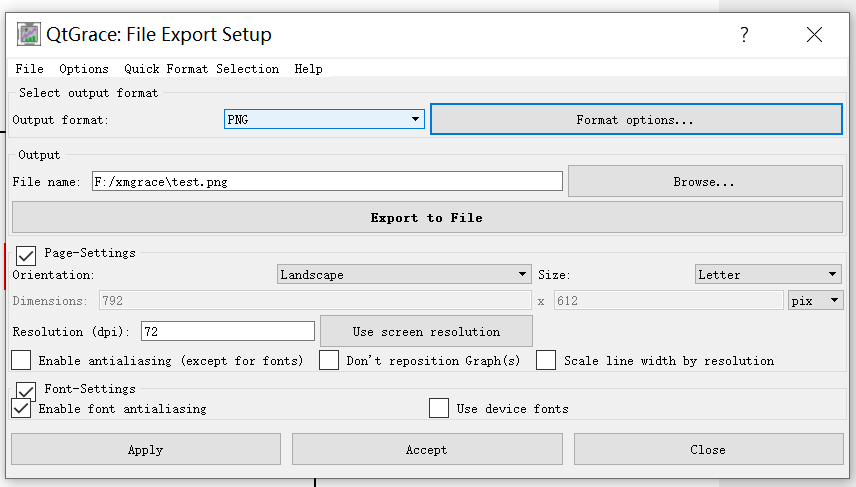Check Don't reposition Graph(s) option
The image size is (856, 487).
click(329, 361)
